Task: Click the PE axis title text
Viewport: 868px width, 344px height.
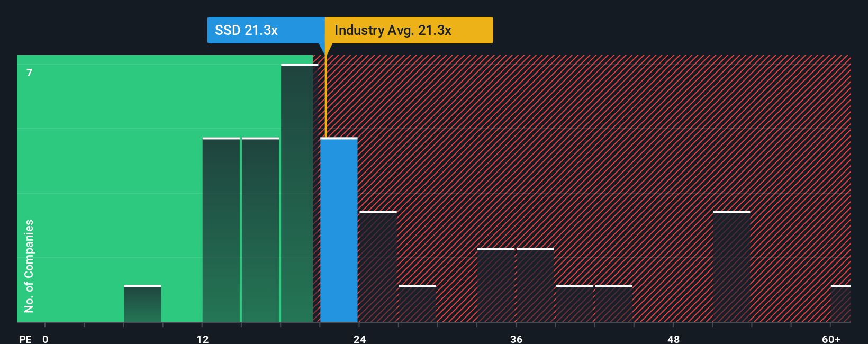Action: pos(25,339)
